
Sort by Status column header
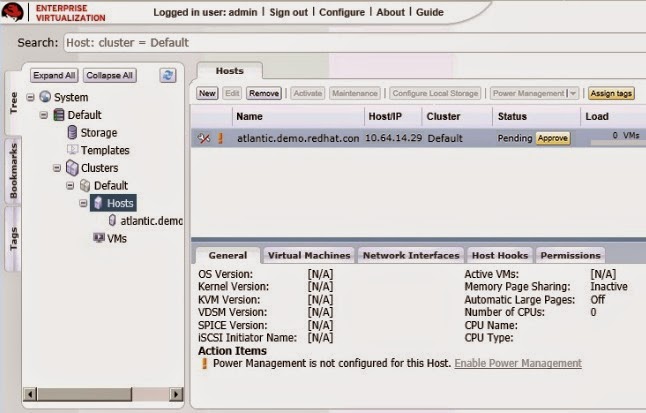click(536, 116)
